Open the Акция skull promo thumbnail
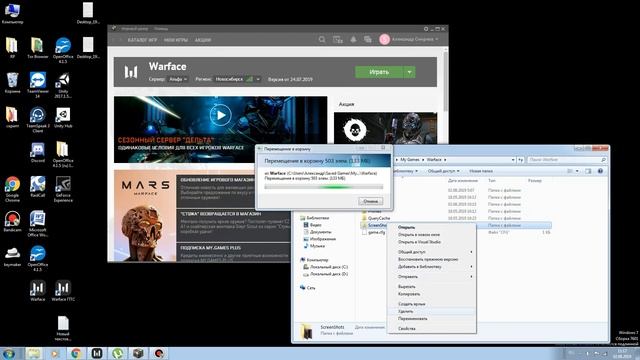 [385, 128]
